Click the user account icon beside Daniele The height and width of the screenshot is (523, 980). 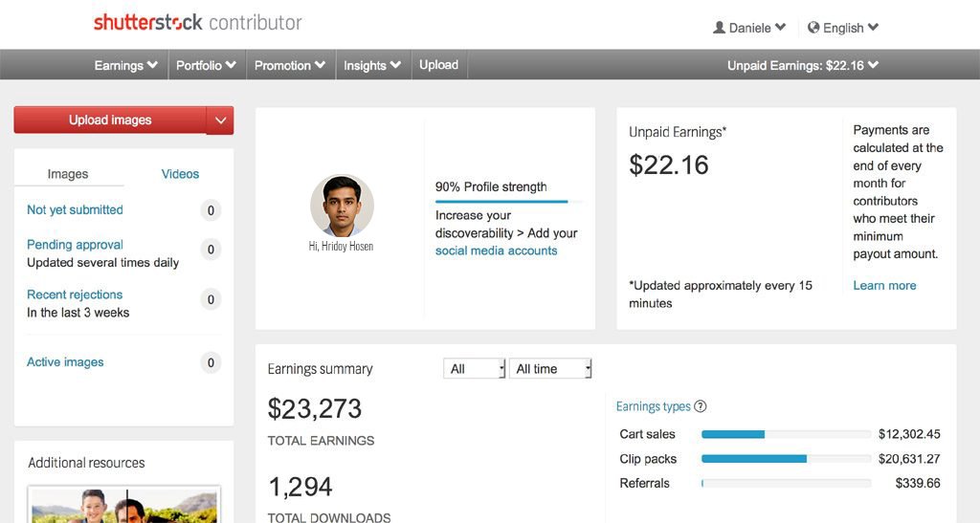click(720, 28)
